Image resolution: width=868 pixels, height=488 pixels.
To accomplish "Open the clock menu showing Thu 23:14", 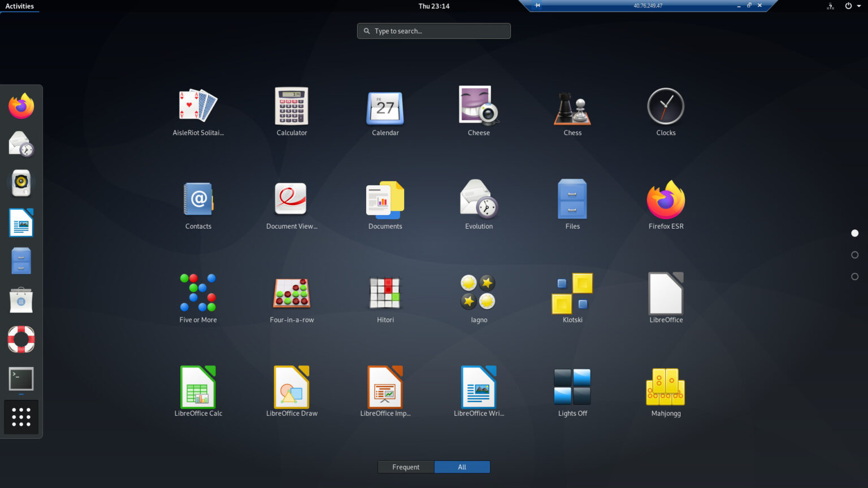I will click(x=434, y=6).
